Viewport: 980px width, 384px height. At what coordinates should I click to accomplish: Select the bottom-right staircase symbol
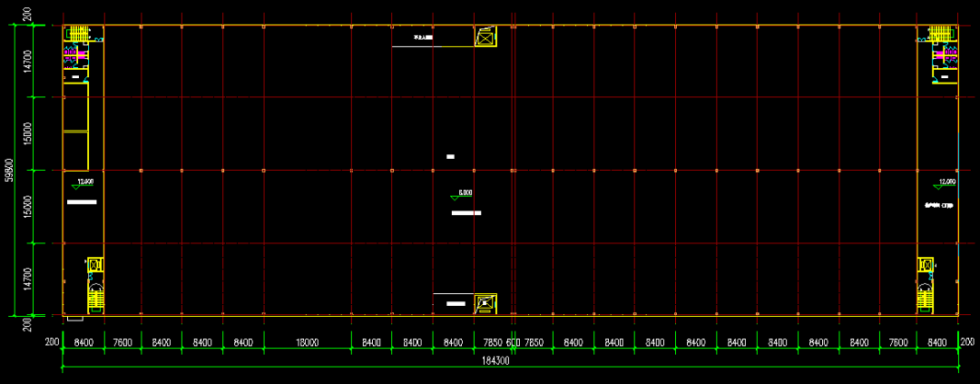tap(926, 296)
